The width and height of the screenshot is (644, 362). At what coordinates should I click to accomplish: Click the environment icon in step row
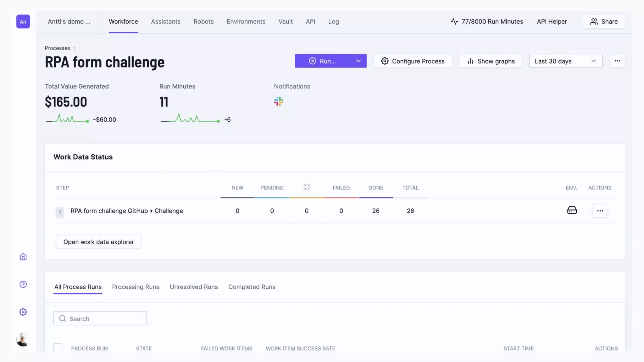(x=572, y=210)
